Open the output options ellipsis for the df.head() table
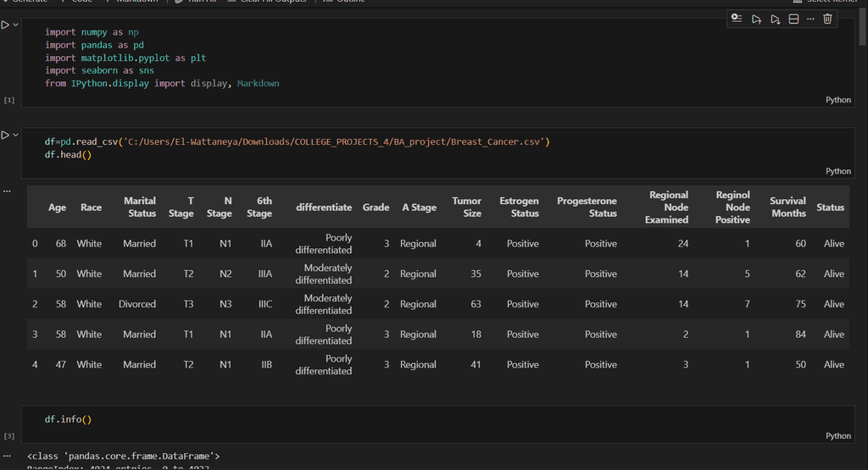 [x=8, y=191]
